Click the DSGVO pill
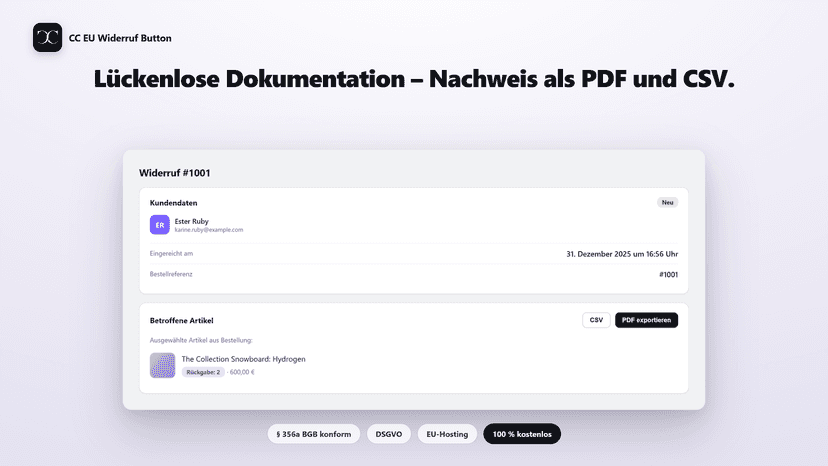Screen dimensions: 828x466 click(389, 434)
